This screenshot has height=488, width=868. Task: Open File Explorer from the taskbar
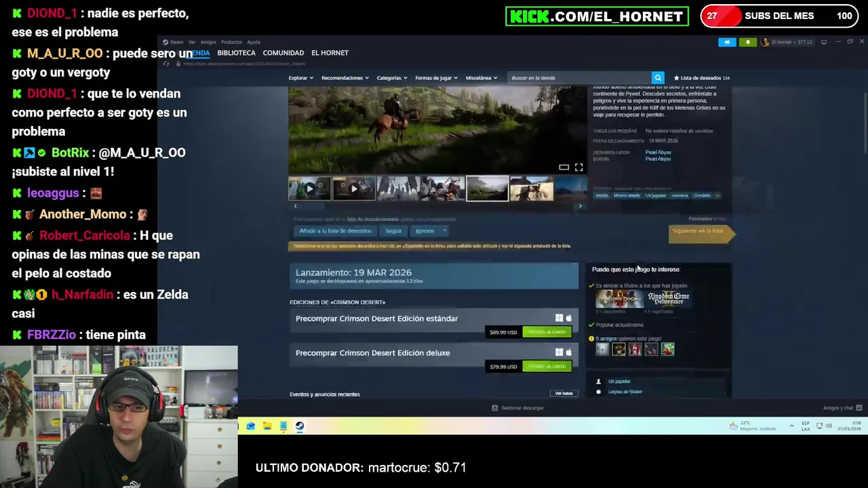click(x=267, y=426)
